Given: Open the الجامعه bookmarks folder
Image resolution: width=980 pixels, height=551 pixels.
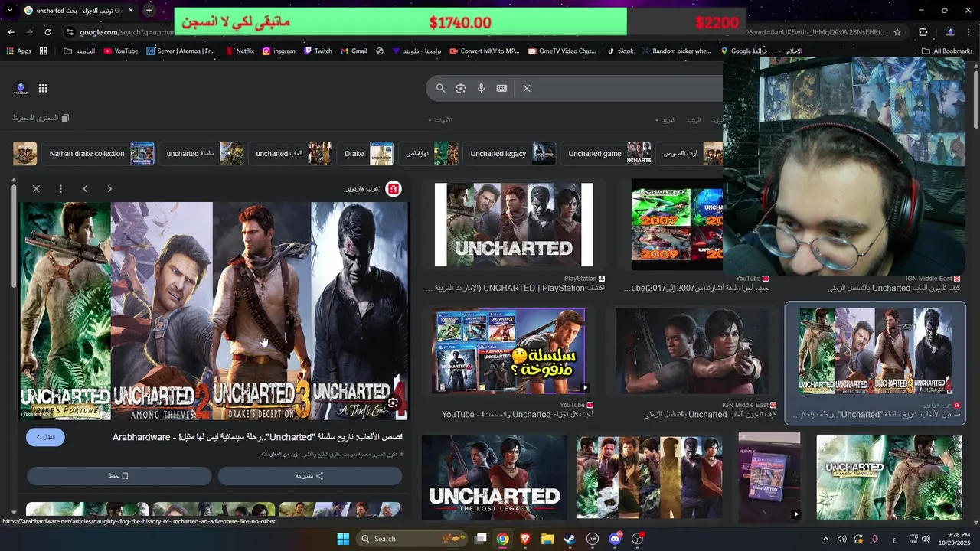Looking at the screenshot, I should point(80,51).
